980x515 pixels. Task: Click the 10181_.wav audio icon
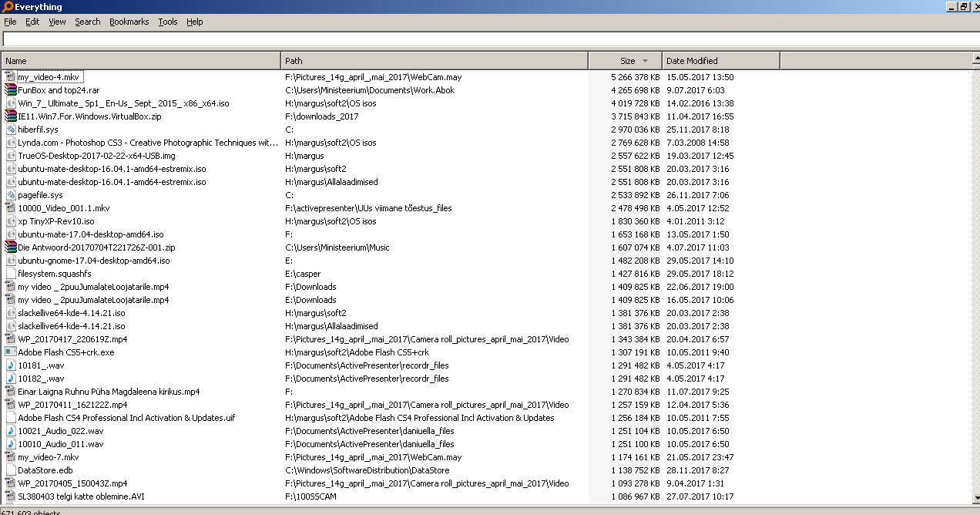11,365
